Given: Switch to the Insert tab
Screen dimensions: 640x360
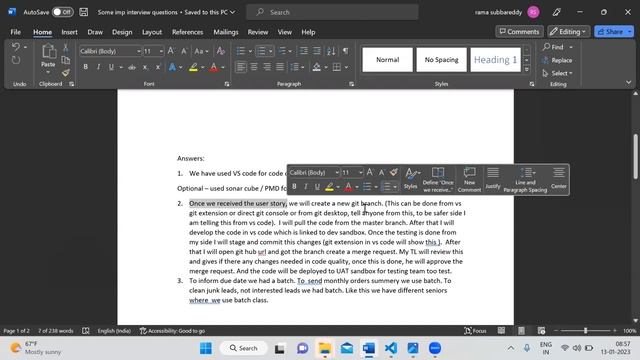Looking at the screenshot, I should coord(69,32).
